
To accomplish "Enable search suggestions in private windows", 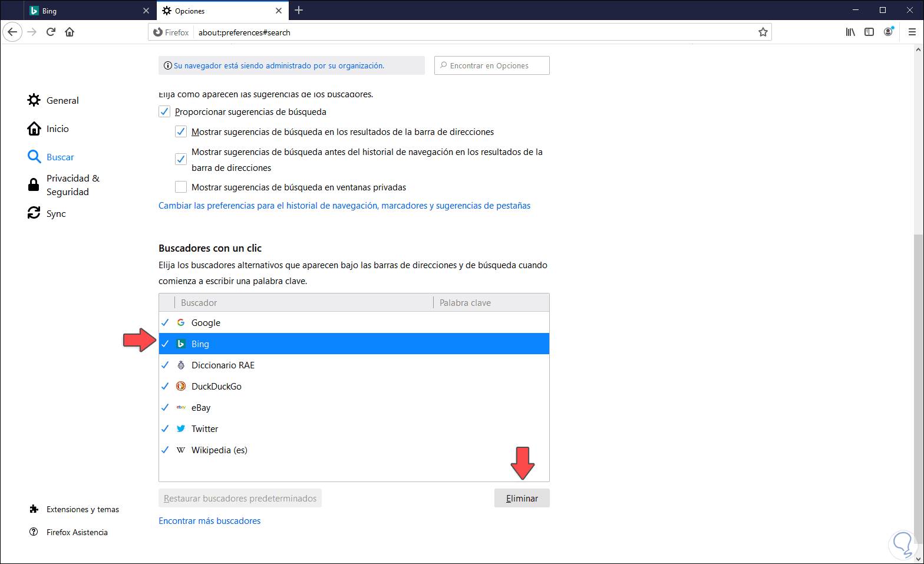I will 181,187.
